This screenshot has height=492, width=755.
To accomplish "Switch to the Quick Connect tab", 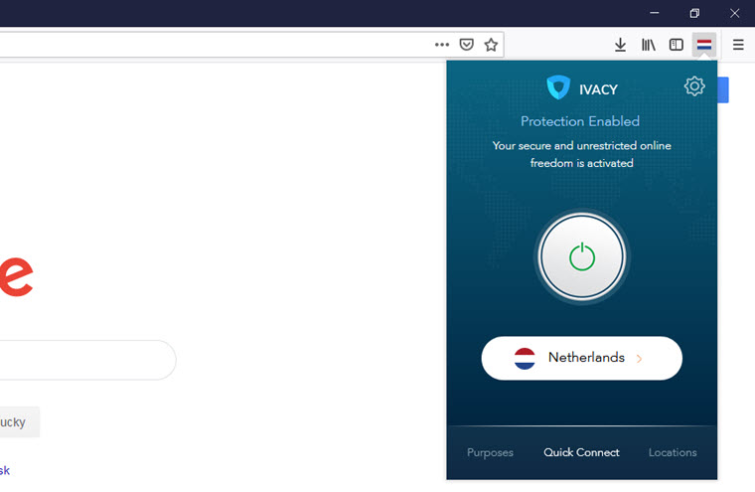I will [x=581, y=453].
